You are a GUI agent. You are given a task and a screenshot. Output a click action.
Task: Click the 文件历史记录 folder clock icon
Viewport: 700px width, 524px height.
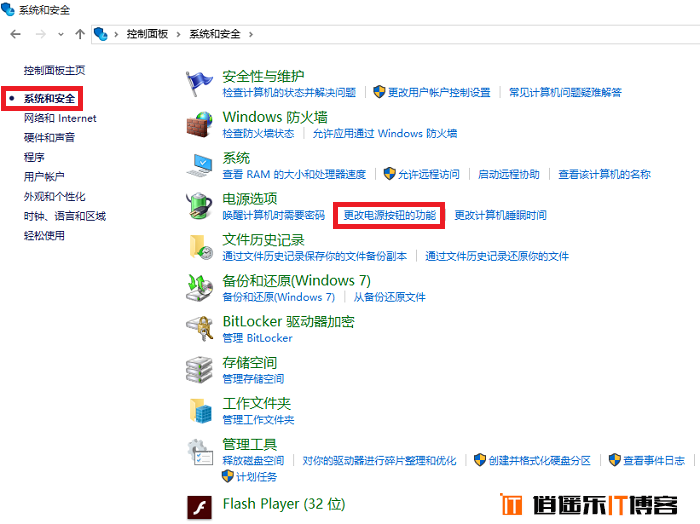click(200, 247)
